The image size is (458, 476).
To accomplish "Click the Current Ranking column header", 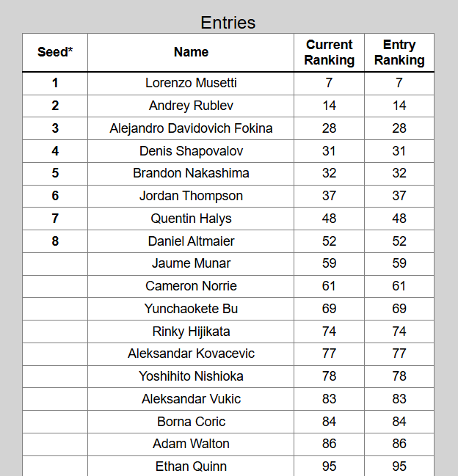I will 329,53.
